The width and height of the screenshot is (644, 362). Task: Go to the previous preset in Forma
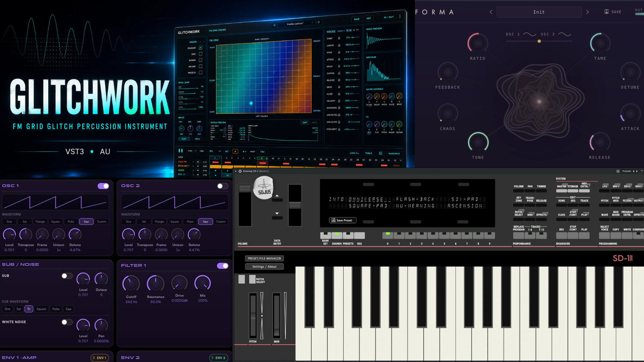[x=491, y=12]
